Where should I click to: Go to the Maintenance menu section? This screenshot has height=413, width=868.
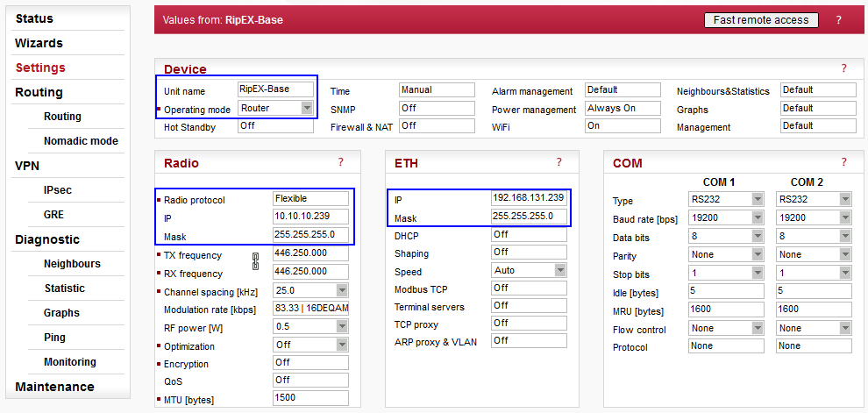[54, 387]
